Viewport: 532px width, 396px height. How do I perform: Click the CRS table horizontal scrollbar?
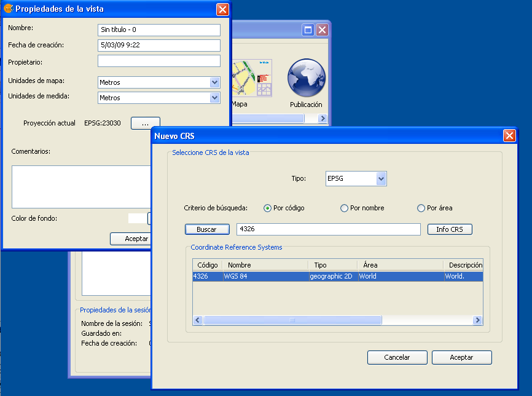[x=292, y=320]
